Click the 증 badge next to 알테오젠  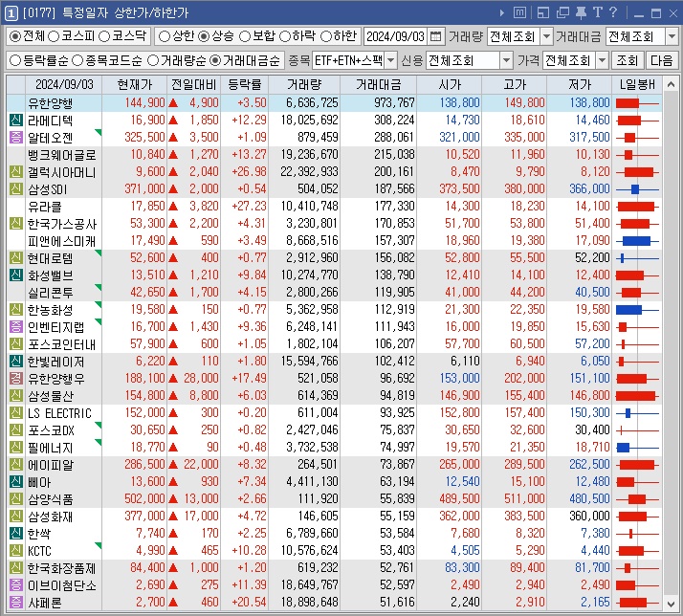[x=16, y=137]
